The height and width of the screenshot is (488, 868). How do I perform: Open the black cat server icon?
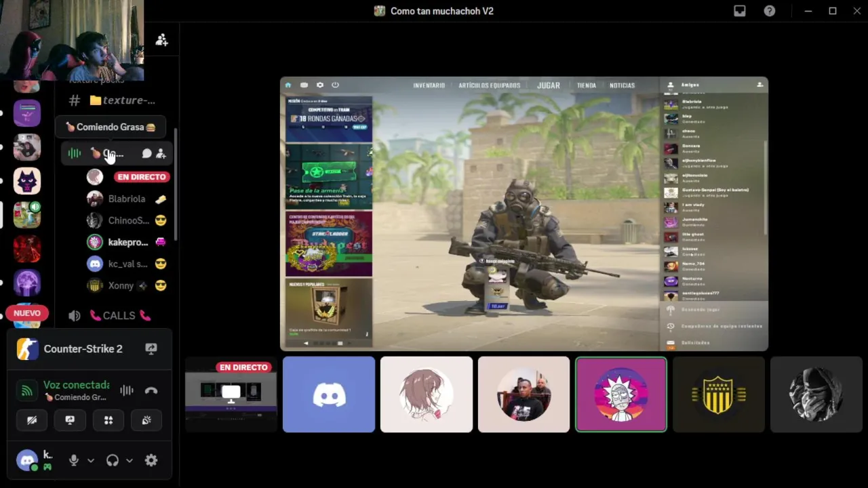click(x=27, y=181)
